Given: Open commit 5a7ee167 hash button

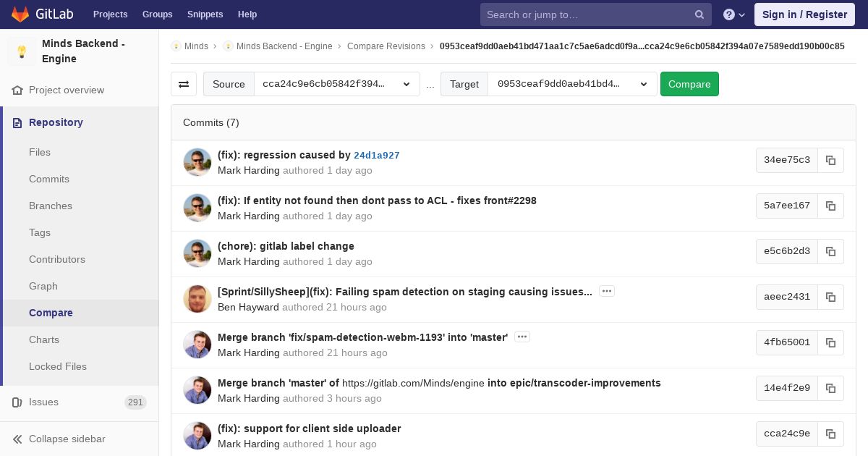Looking at the screenshot, I should click(787, 206).
